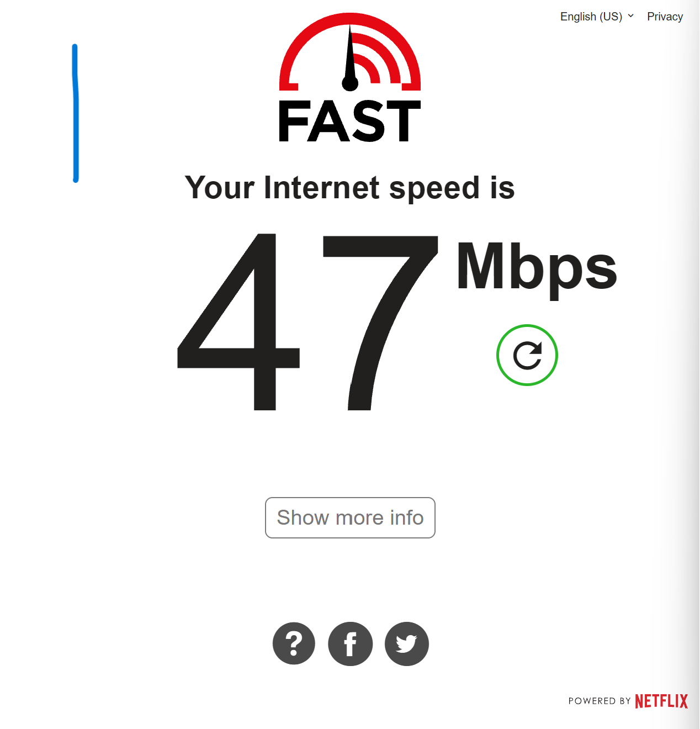This screenshot has width=700, height=729.
Task: Share result via the Facebook icon
Action: pyautogui.click(x=350, y=643)
